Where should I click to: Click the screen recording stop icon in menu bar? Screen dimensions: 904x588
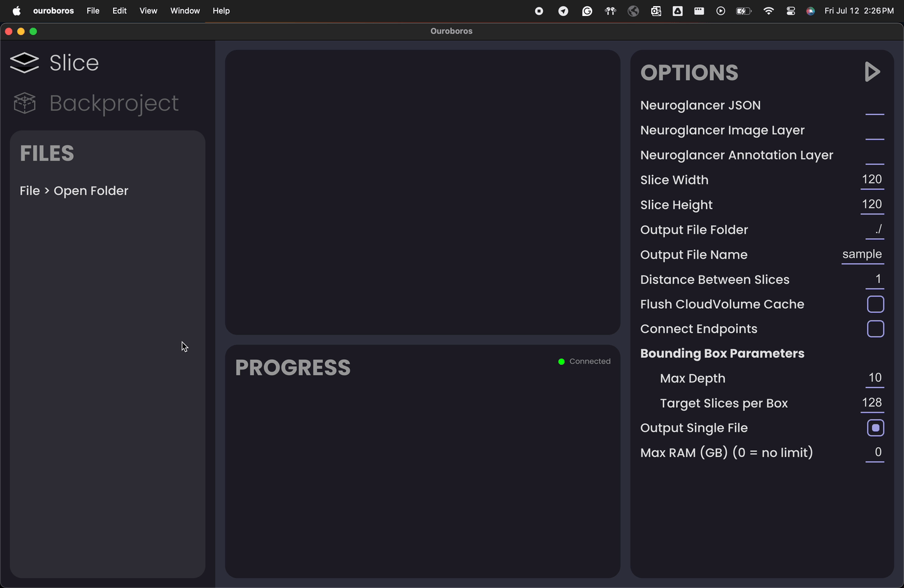[539, 11]
